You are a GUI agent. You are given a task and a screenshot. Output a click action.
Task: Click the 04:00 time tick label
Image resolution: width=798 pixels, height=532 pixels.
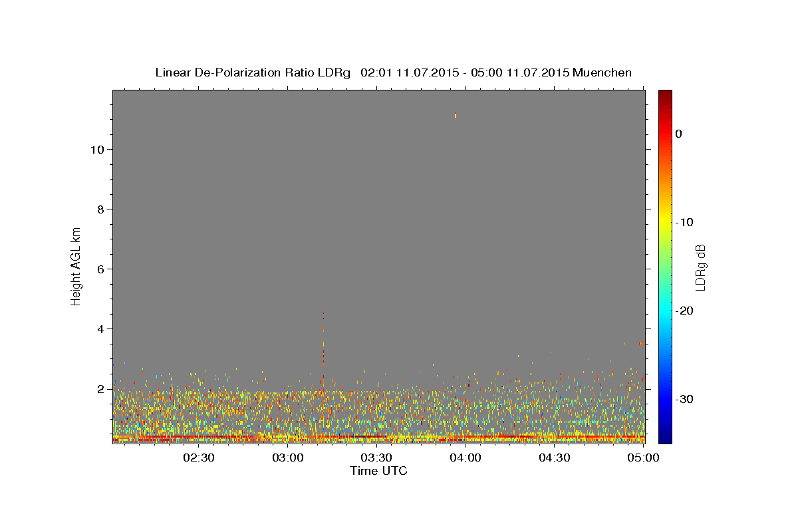pos(465,458)
